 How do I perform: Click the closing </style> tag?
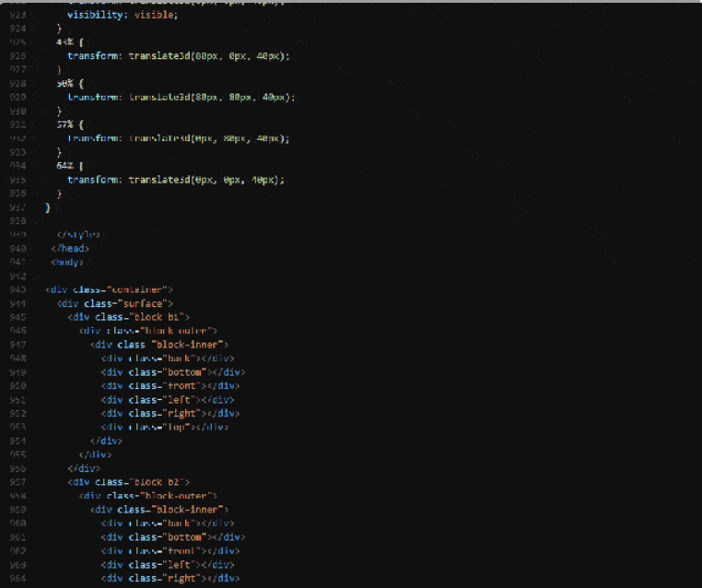coord(77,234)
